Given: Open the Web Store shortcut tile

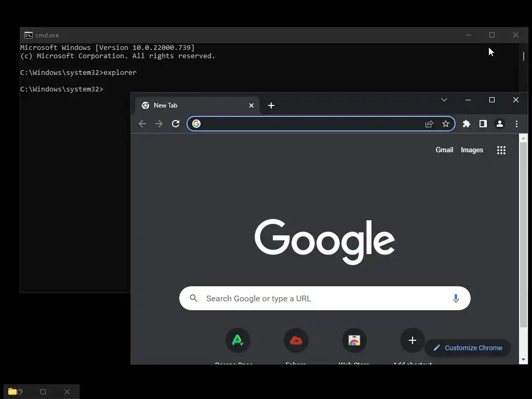Looking at the screenshot, I should click(354, 340).
